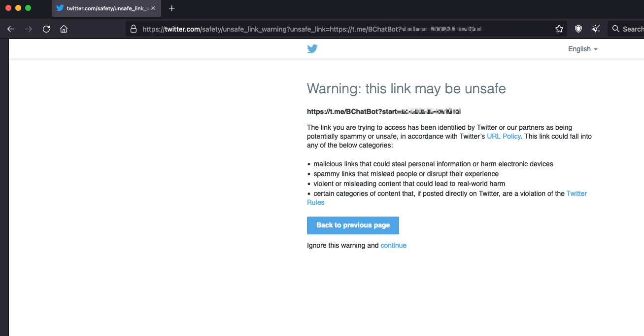Screen dimensions: 644x336
Task: Click the macOS green fullscreen button
Action: 28,8
